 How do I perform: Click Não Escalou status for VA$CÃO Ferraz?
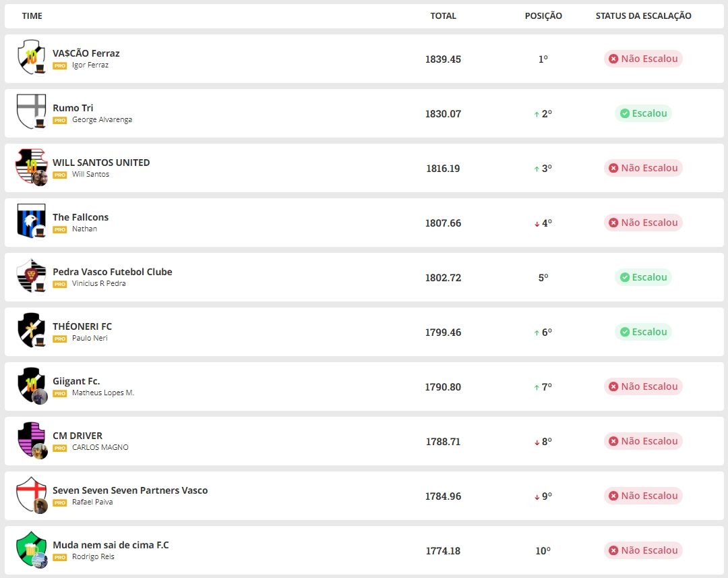(x=643, y=59)
